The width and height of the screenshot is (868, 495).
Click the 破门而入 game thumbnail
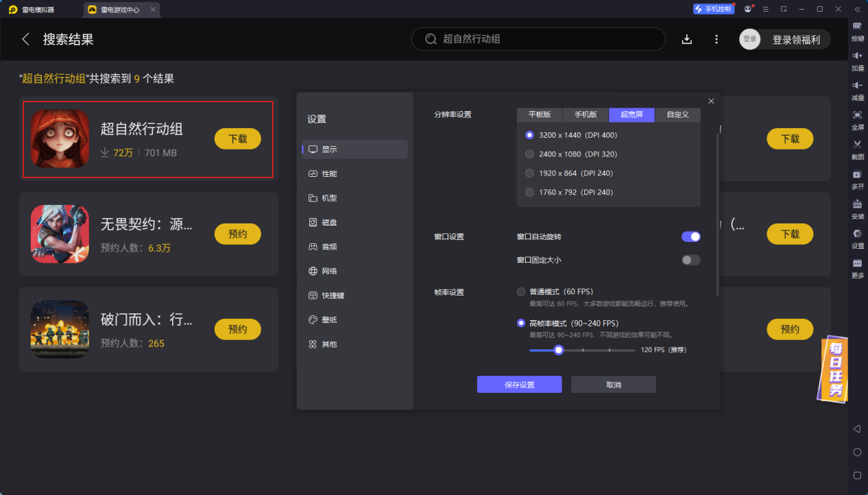(60, 329)
